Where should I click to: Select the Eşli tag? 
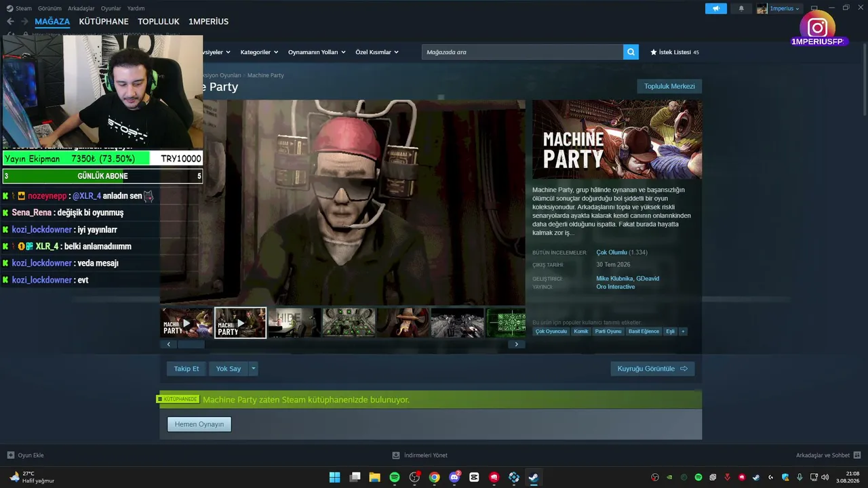[671, 331]
